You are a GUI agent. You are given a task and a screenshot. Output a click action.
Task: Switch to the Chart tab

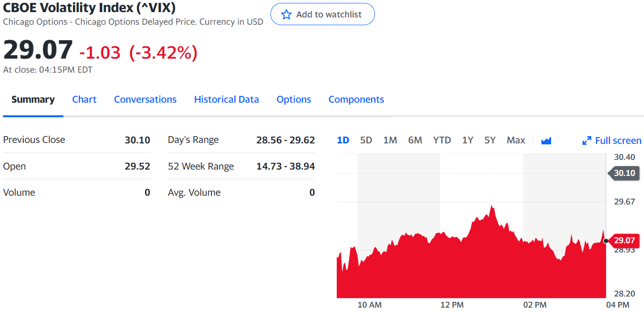pyautogui.click(x=84, y=99)
